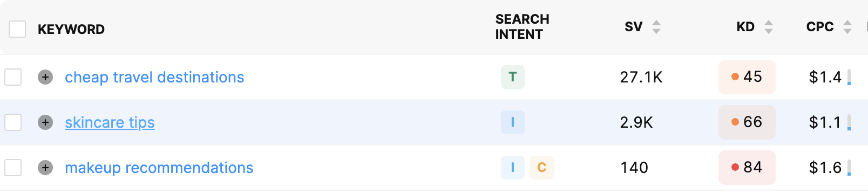Click the red KD 84 difficulty badge

747,168
